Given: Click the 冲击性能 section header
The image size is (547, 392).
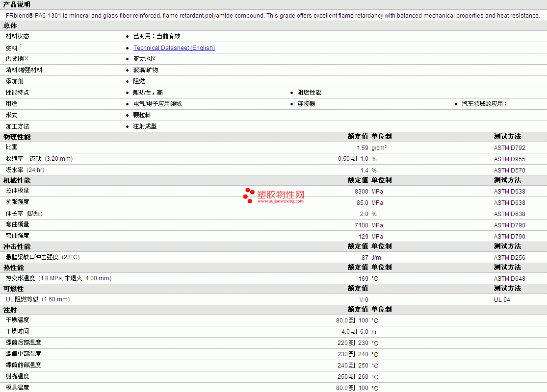Looking at the screenshot, I should (17, 246).
